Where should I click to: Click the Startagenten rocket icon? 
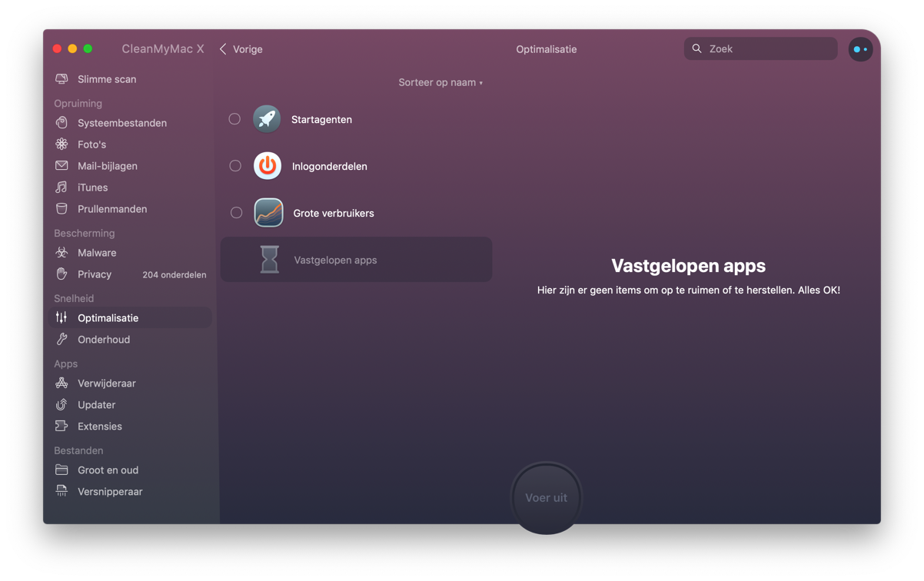[x=267, y=119]
